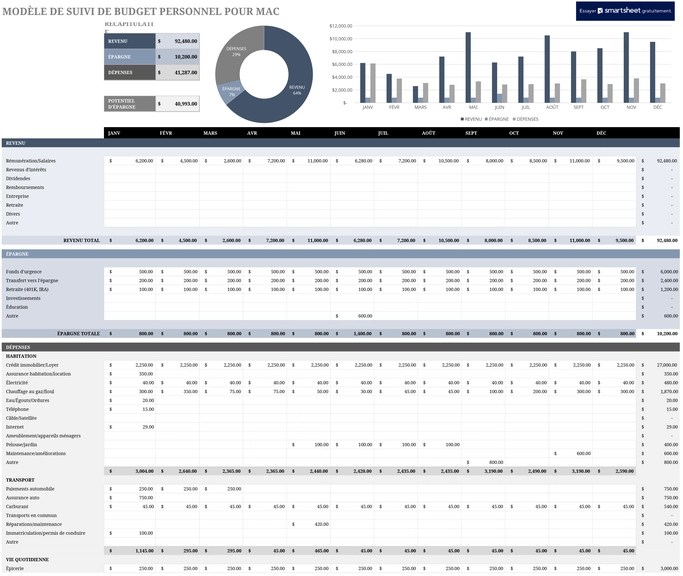Viewport: 683px width, 576px height.
Task: Select the Téléphone row label
Action: point(17,409)
